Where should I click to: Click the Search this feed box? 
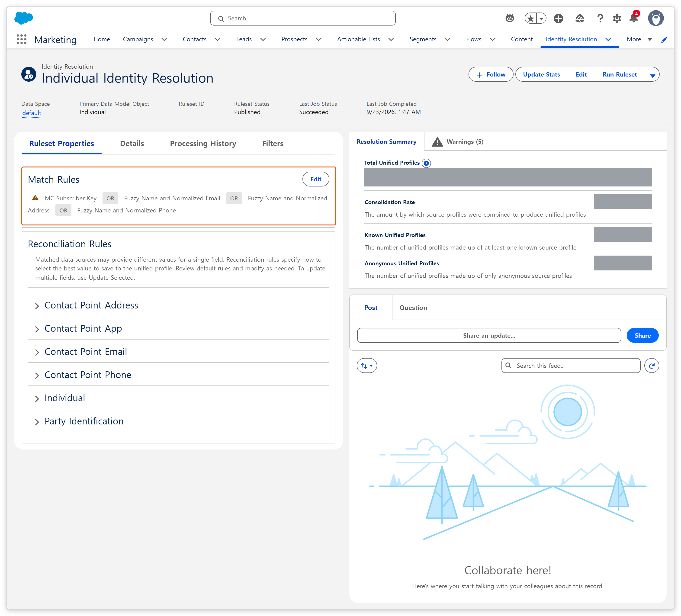[x=571, y=366]
